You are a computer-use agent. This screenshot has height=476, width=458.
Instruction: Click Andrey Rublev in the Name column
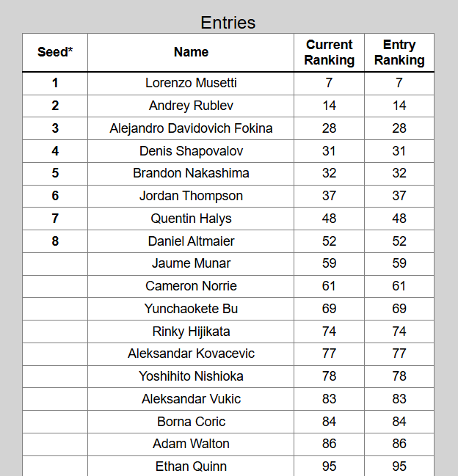pyautogui.click(x=191, y=106)
